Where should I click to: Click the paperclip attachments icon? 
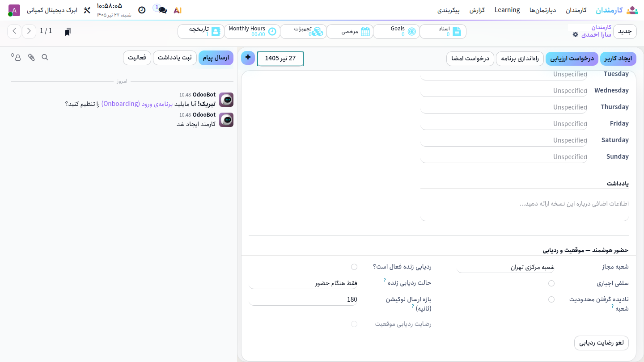click(31, 57)
